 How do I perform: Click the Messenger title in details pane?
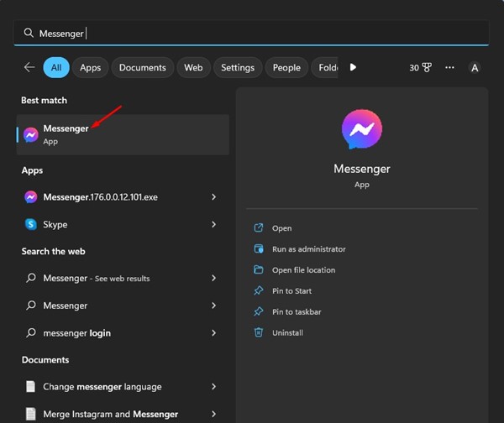tap(362, 169)
